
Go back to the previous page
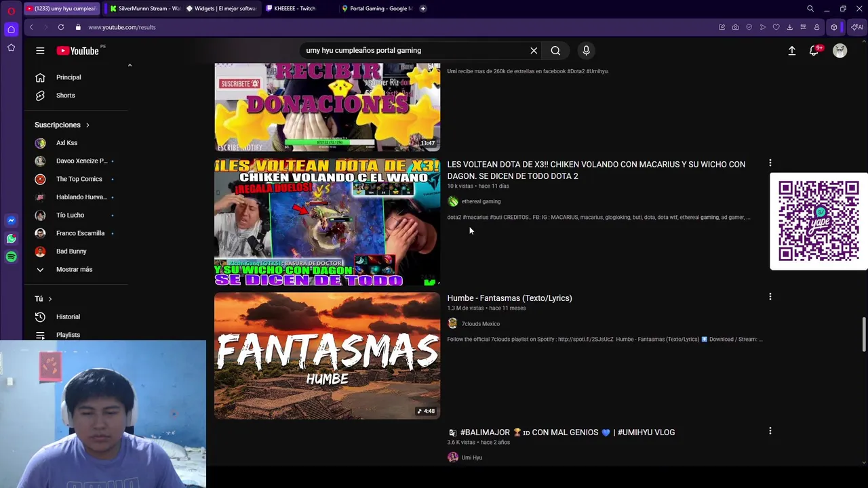point(31,27)
